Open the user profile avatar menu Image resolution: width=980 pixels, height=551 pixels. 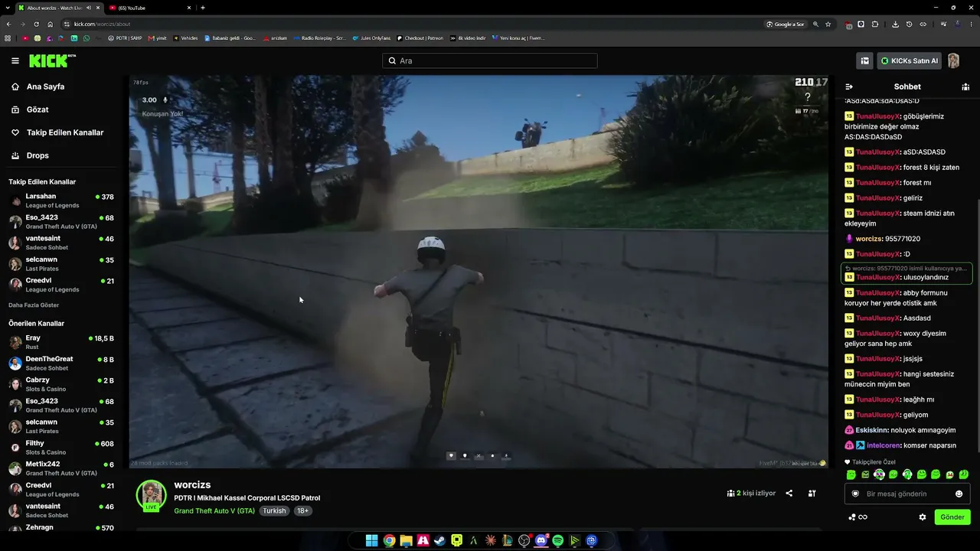click(953, 60)
